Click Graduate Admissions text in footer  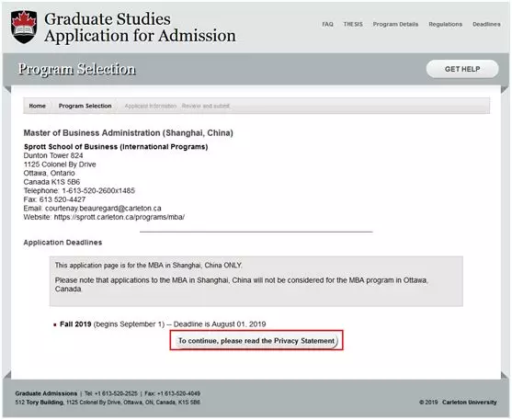click(x=46, y=393)
